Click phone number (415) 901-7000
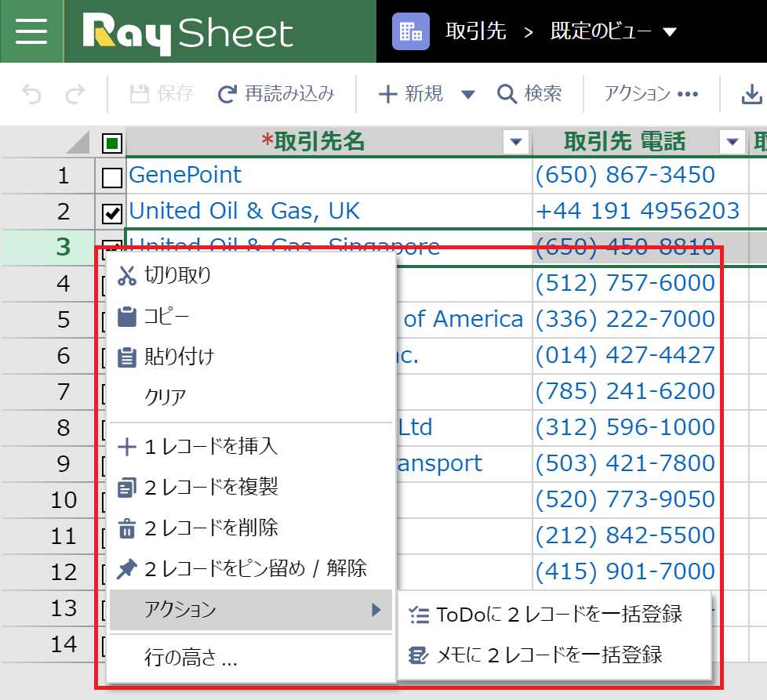Viewport: 767px width, 700px height. pos(625,571)
